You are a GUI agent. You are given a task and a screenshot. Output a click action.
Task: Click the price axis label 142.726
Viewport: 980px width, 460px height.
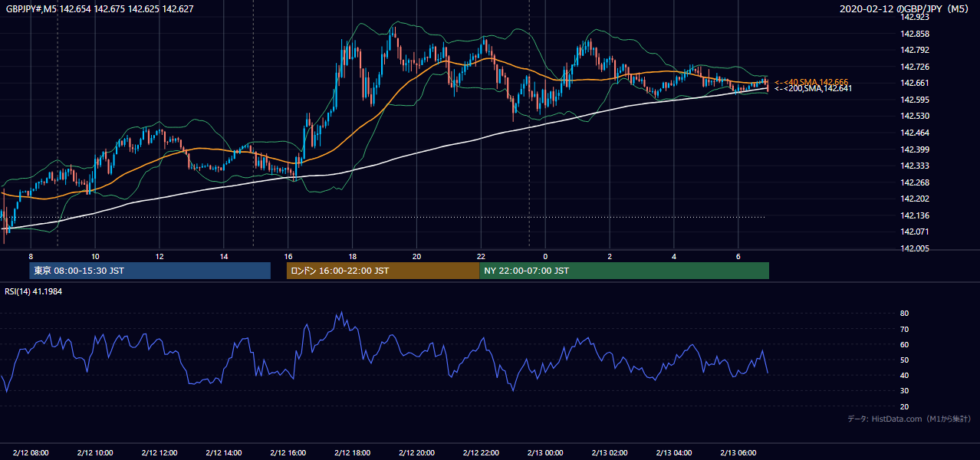915,67
